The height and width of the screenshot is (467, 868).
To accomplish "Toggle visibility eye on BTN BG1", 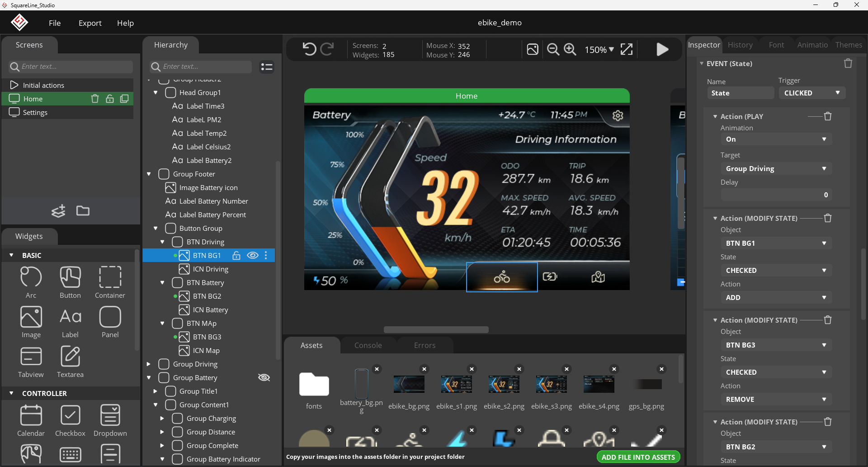I will click(x=253, y=255).
